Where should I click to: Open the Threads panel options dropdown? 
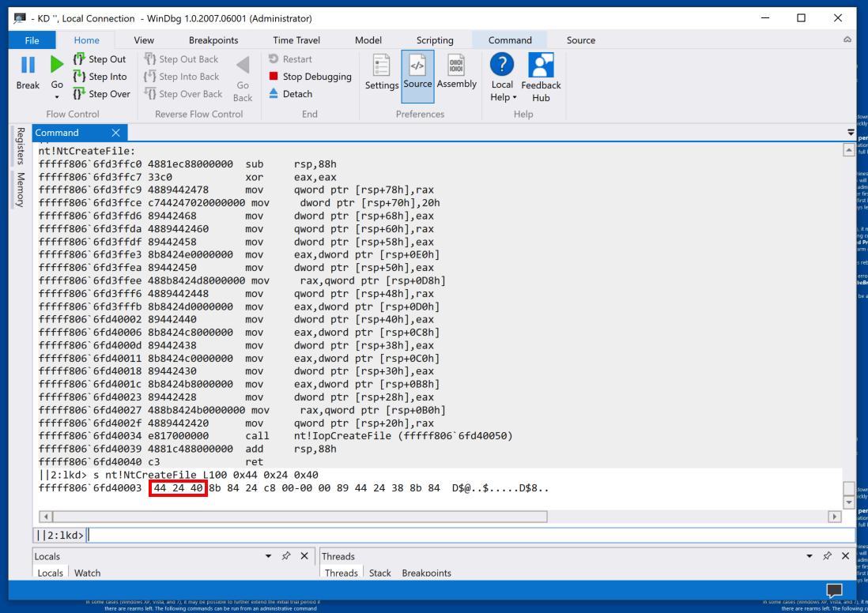(810, 556)
